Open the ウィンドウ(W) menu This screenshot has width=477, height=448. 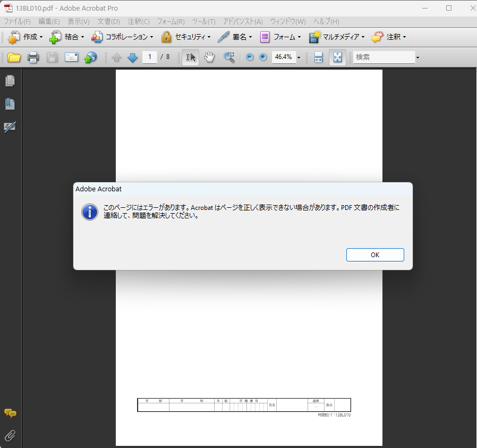click(288, 22)
